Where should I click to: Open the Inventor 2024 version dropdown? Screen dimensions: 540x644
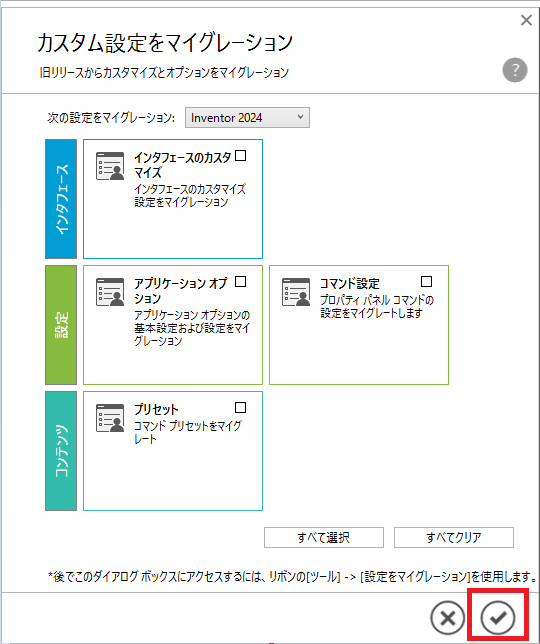tap(247, 118)
